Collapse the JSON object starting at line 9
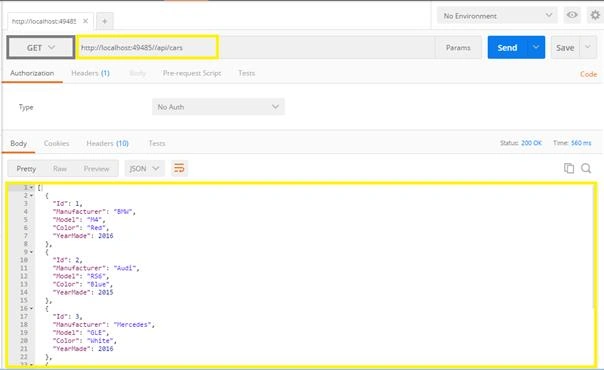 pyautogui.click(x=32, y=252)
